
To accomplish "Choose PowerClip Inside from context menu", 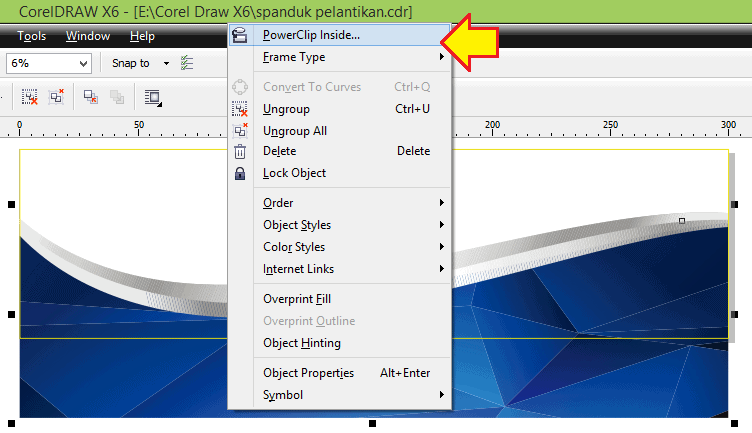I will pos(340,35).
